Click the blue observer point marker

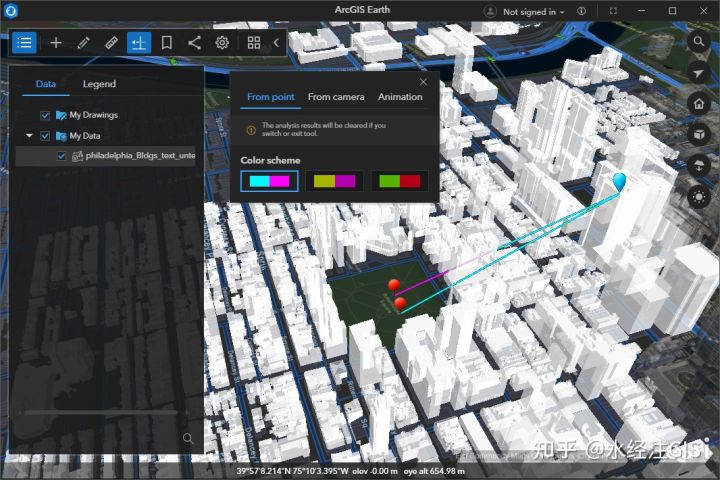pos(619,182)
